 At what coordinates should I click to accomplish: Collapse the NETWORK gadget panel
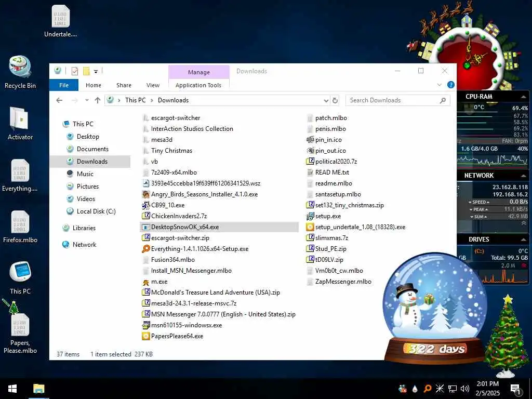tap(523, 176)
